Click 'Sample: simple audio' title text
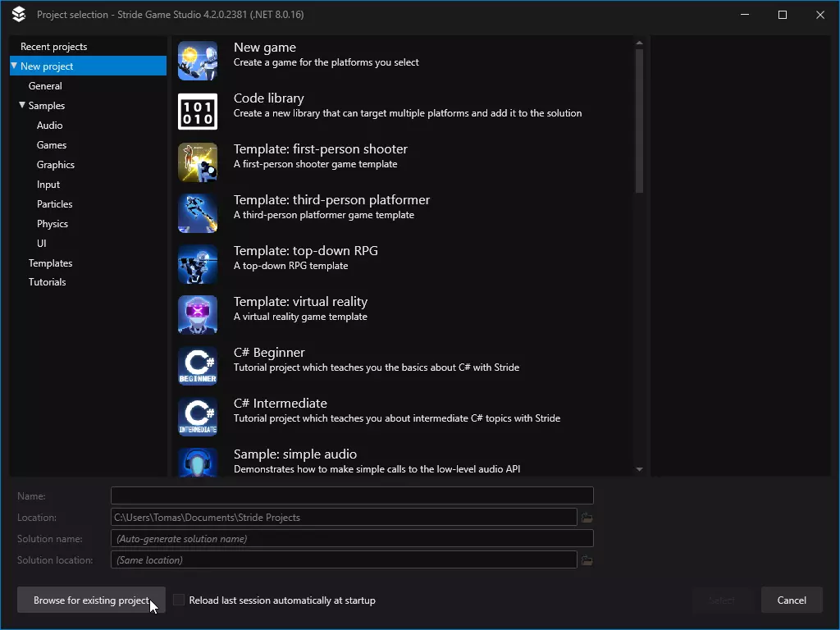 295,454
